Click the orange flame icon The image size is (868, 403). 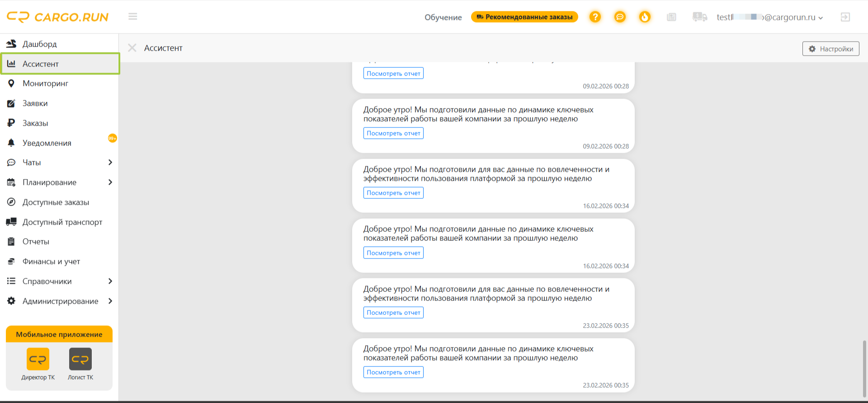(645, 17)
